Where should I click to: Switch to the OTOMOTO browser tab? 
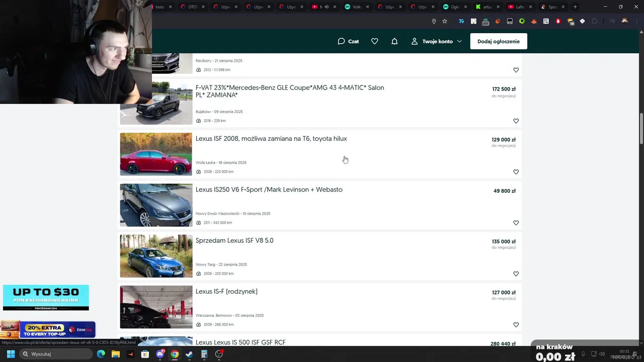[192, 7]
